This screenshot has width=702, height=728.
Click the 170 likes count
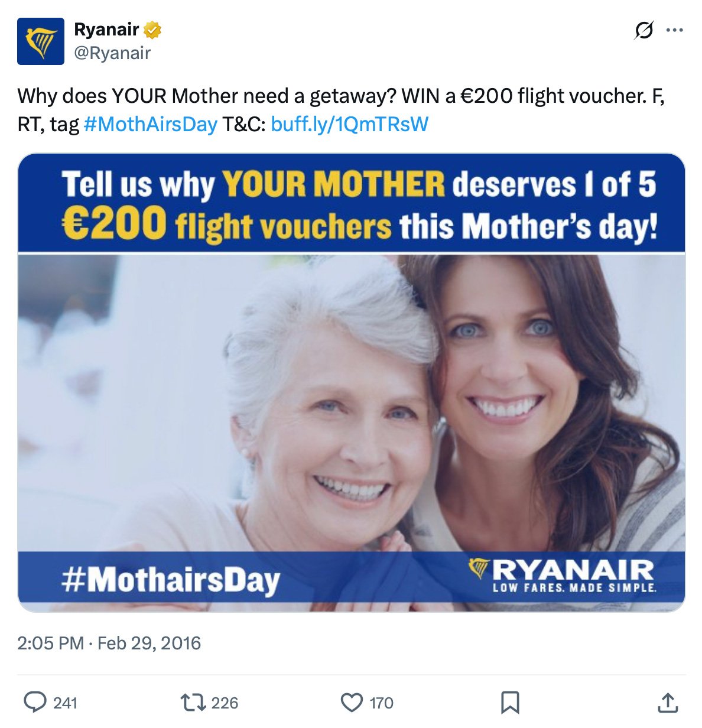click(381, 703)
